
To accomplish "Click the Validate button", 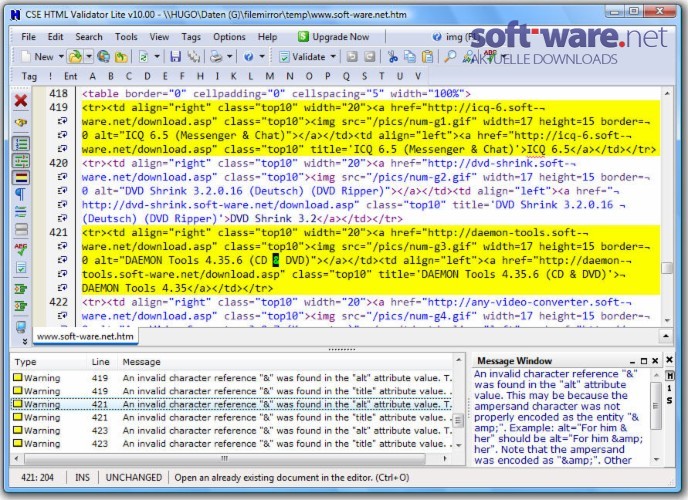I will coord(302,57).
